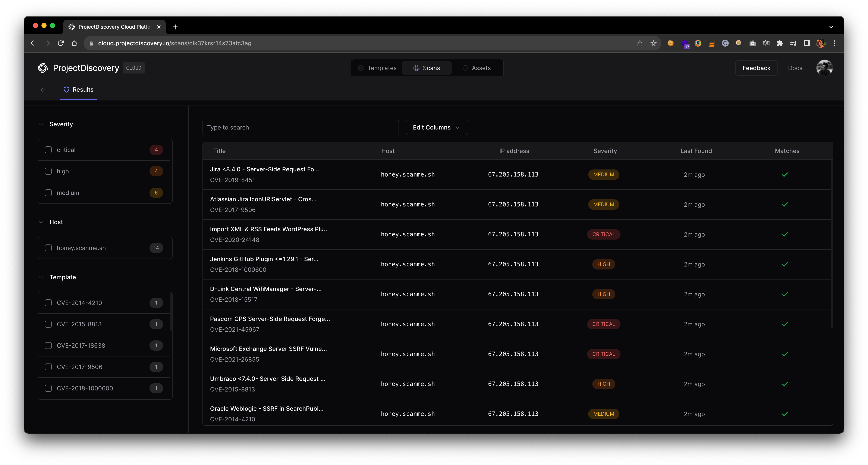Bookmark this page with the star icon
Image resolution: width=868 pixels, height=465 pixels.
click(653, 43)
